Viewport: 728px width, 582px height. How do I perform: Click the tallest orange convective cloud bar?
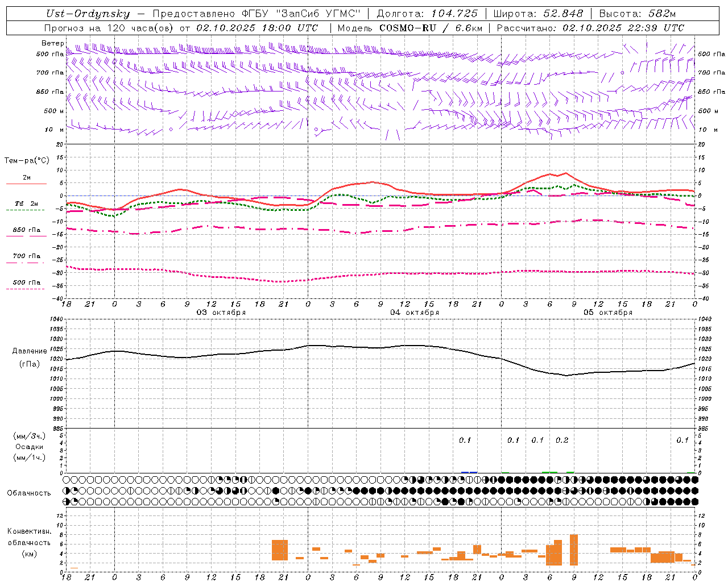point(574,550)
